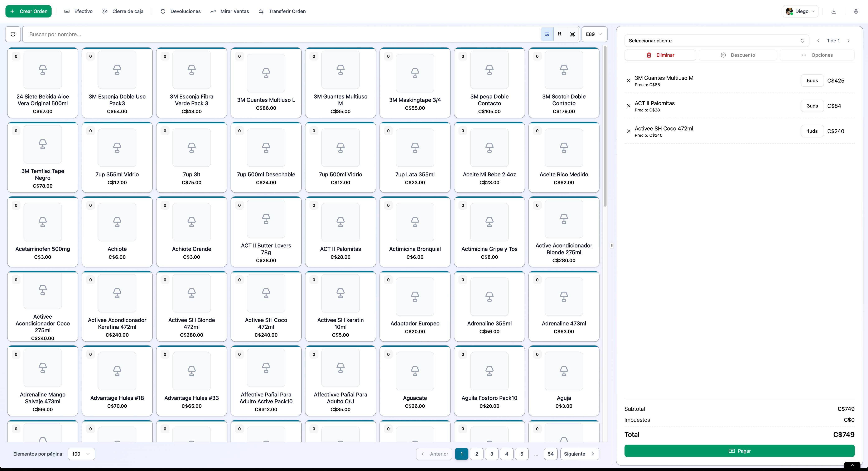Image resolution: width=868 pixels, height=471 pixels.
Task: Open the E89 dropdown
Action: click(x=594, y=34)
